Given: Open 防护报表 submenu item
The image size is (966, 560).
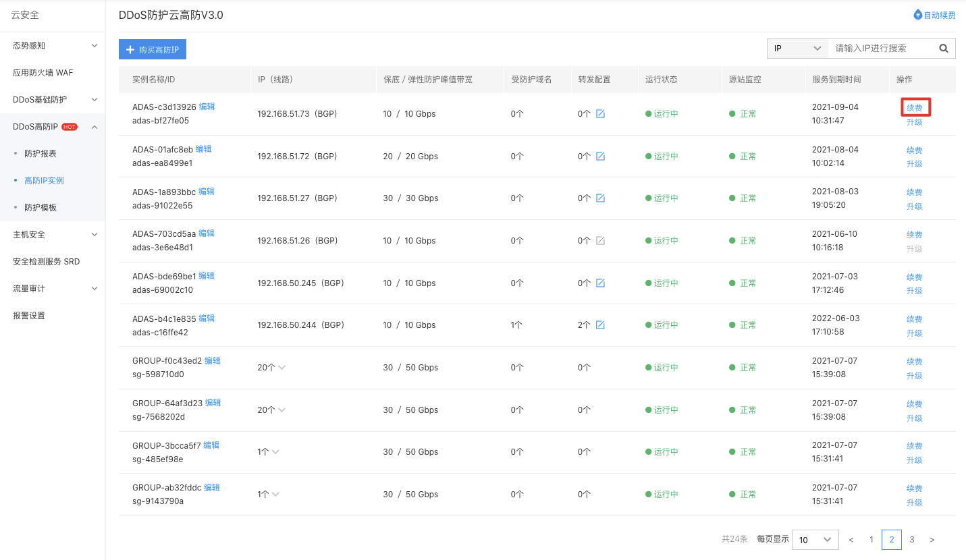Looking at the screenshot, I should (x=41, y=154).
